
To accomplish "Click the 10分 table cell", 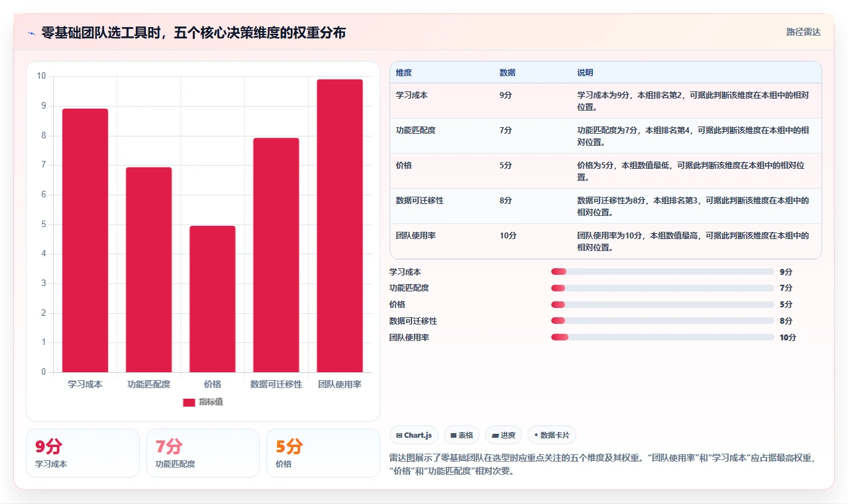I will click(x=508, y=236).
